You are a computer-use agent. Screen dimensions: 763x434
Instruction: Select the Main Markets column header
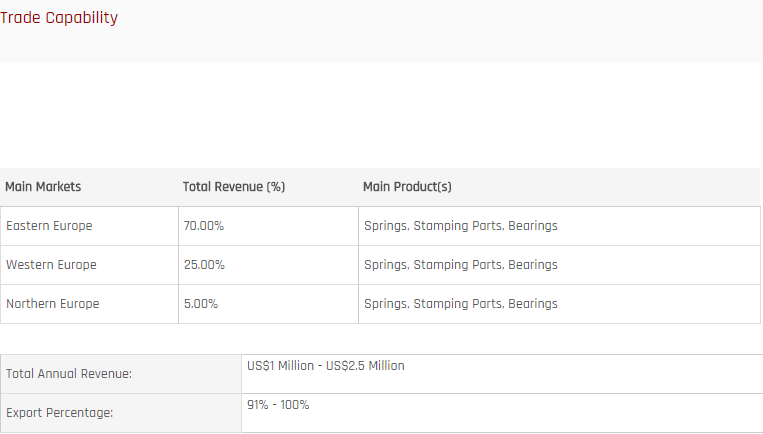click(43, 187)
